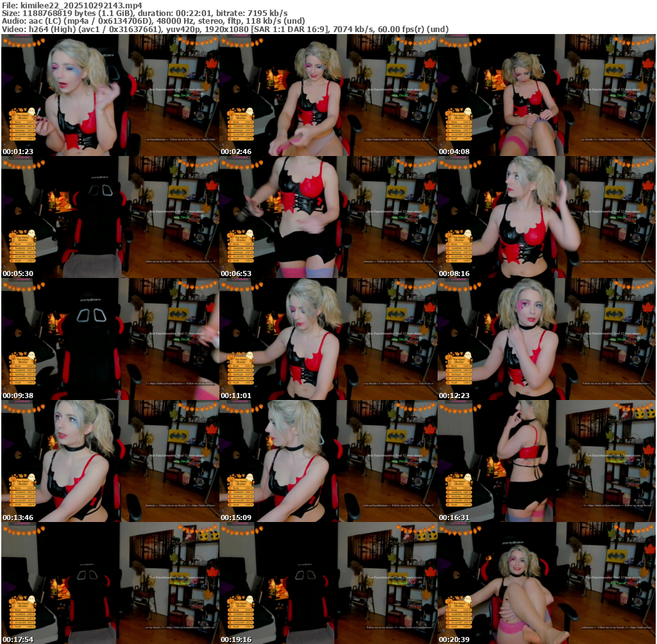Screen dimensions: 657x644
Task: Open the frame stamped 00:05:30
Action: [x=110, y=217]
